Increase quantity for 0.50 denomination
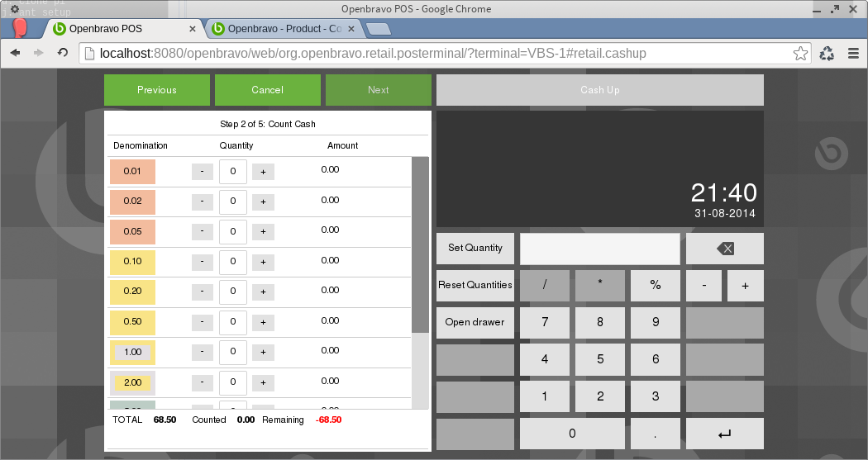 [263, 322]
